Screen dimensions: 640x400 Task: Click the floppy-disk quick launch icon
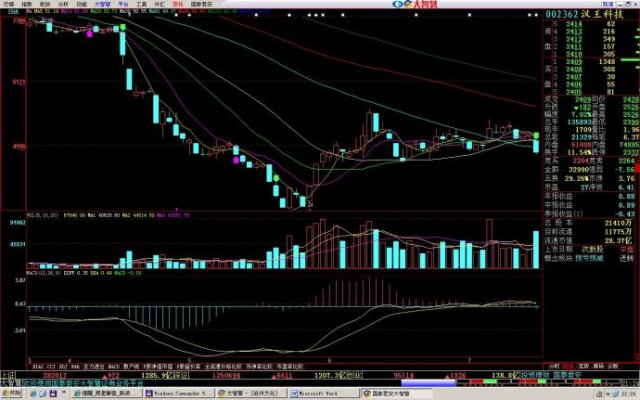click(53, 393)
